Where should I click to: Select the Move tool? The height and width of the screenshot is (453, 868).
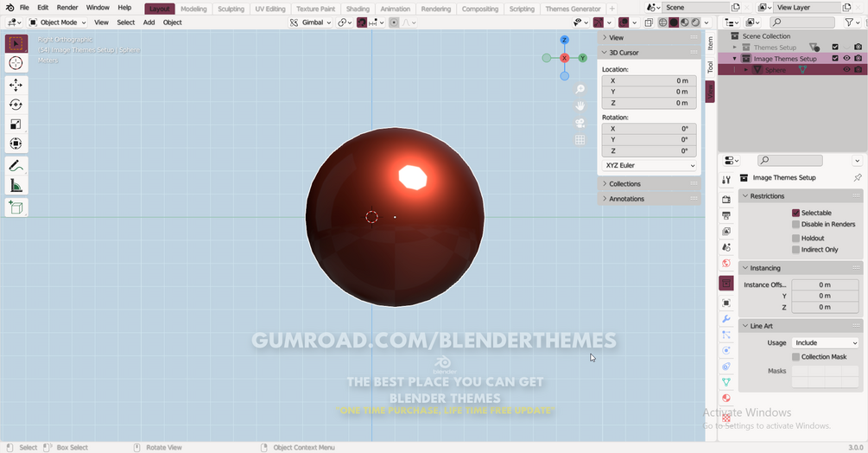[16, 85]
